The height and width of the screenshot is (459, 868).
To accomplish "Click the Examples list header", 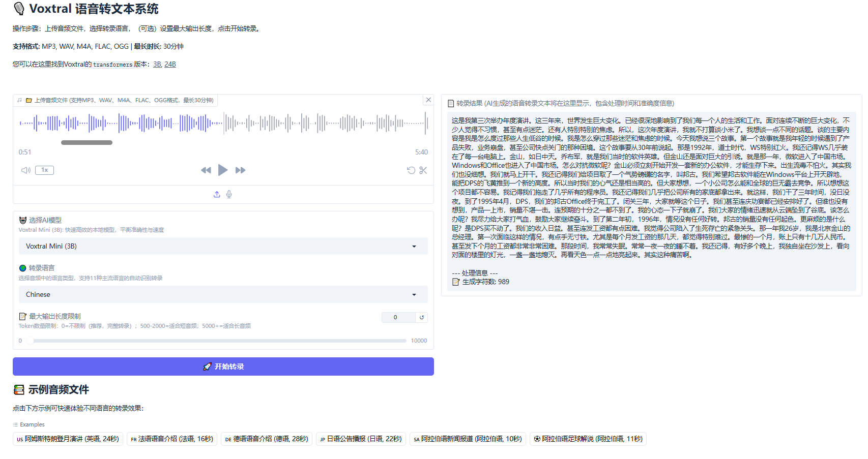I will click(x=28, y=424).
